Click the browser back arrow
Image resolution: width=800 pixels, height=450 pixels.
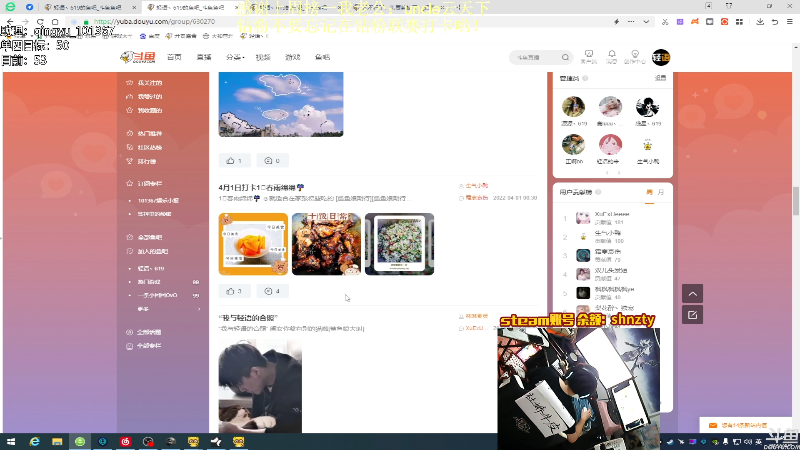(10, 21)
